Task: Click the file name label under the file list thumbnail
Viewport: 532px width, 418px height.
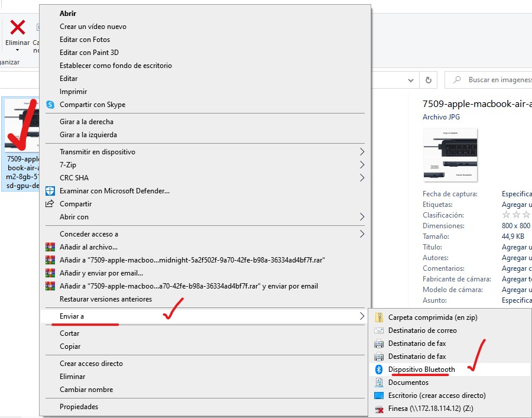Action: coord(22,173)
